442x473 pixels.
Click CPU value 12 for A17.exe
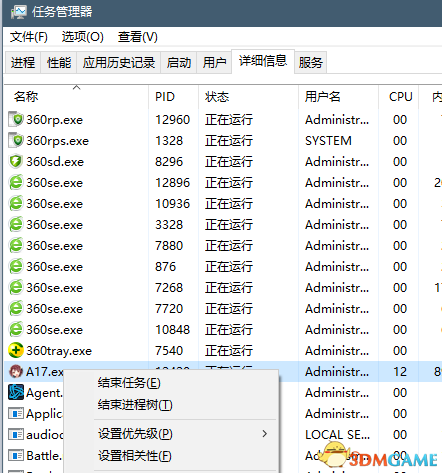pyautogui.click(x=400, y=372)
